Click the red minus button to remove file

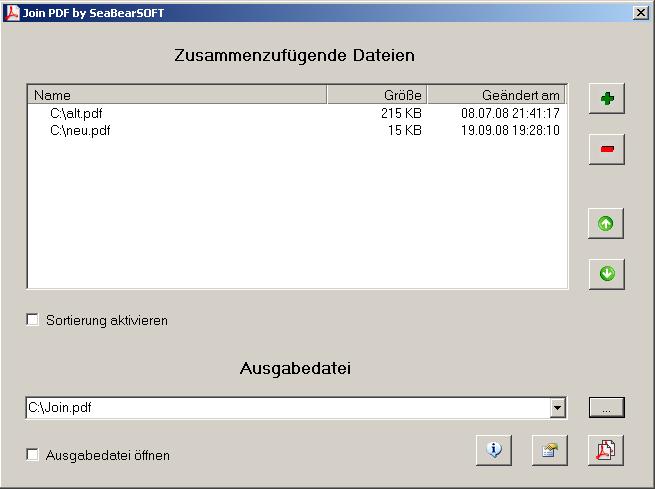click(606, 150)
